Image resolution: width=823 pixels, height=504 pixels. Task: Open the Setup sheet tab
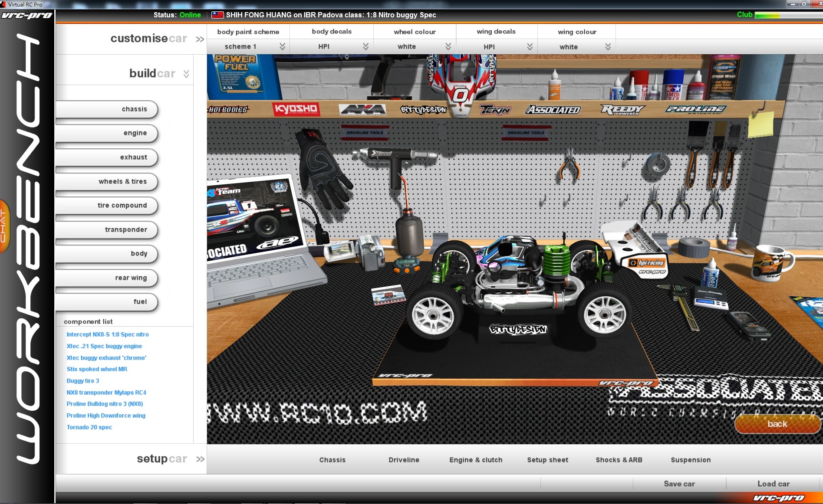(547, 460)
